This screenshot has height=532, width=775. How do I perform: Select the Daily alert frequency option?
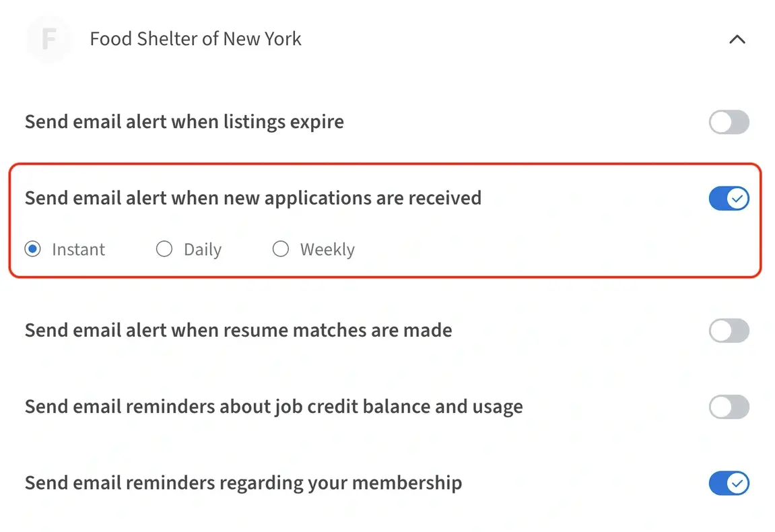(x=164, y=249)
